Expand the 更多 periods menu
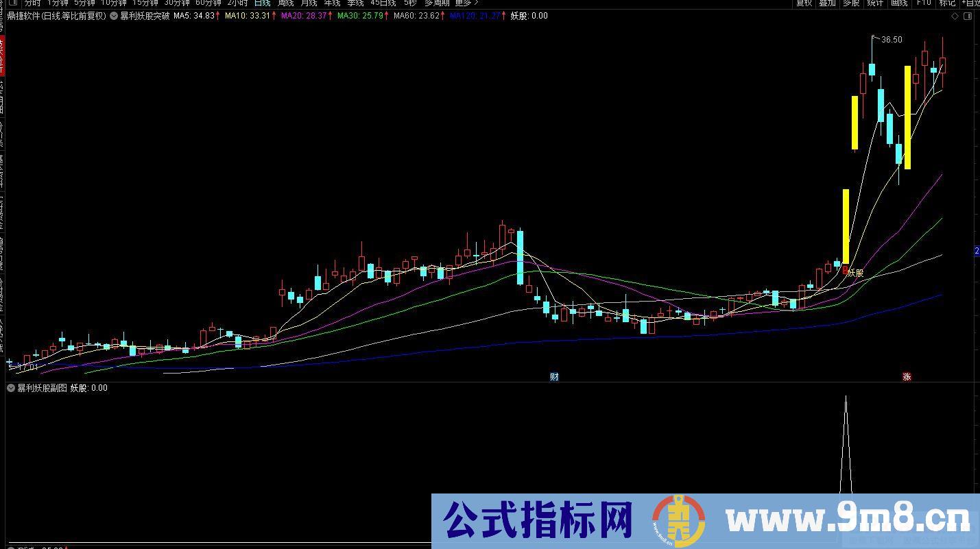 (x=466, y=3)
